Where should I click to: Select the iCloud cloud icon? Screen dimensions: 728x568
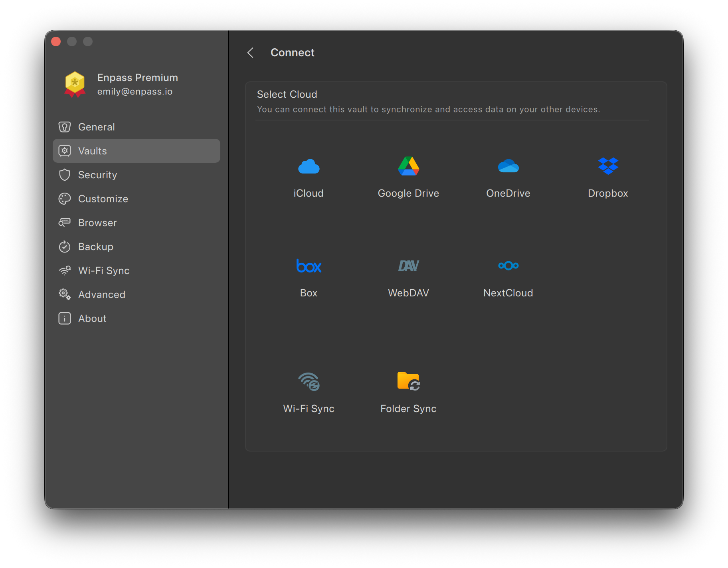pos(309,166)
